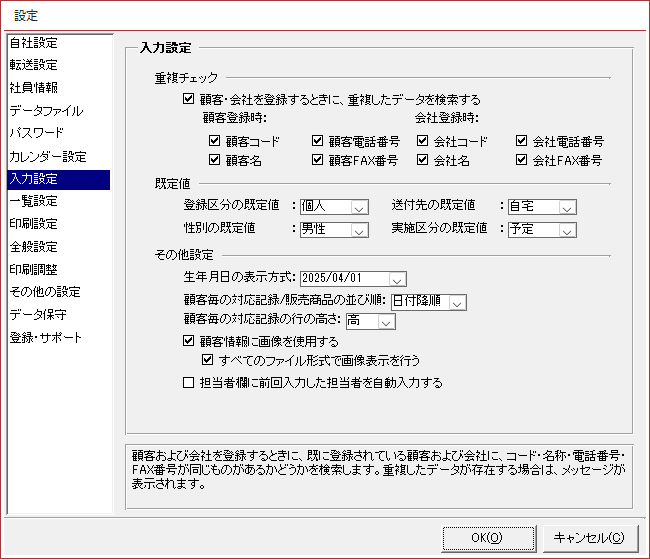Switch to 印刷設定 category
Viewport: 650px width, 559px height.
tap(34, 224)
